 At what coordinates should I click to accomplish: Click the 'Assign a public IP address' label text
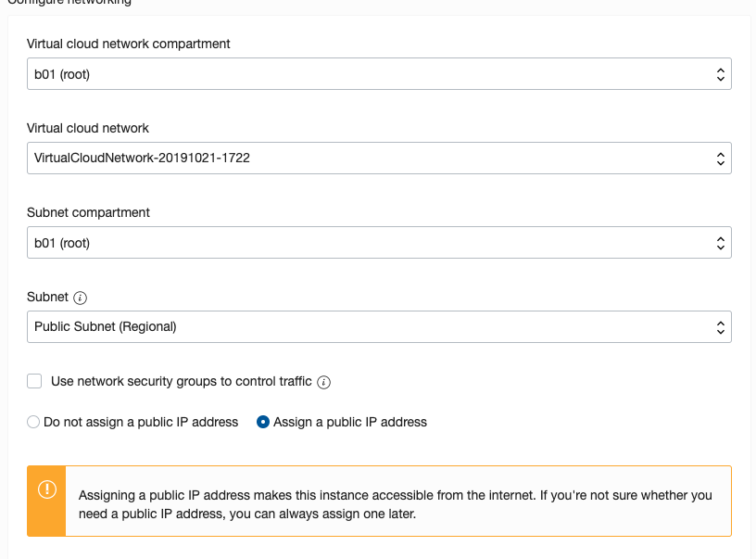[x=350, y=422]
